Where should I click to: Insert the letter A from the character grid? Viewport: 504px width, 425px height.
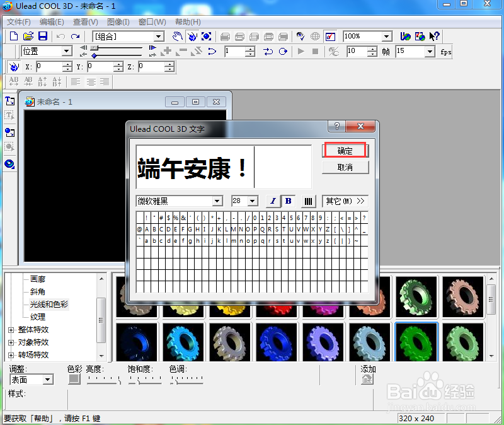pos(147,230)
